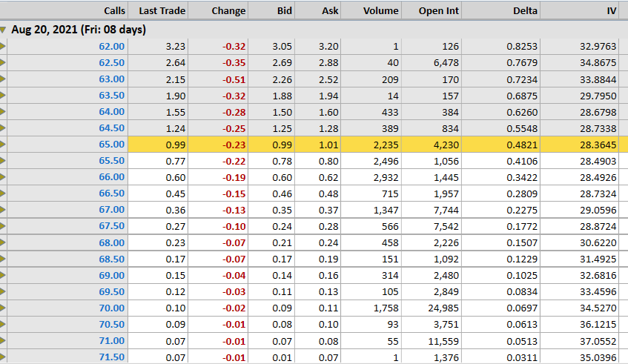This screenshot has height=364, width=628.
Task: Open the 66.50 call strike link
Action: pos(112,193)
